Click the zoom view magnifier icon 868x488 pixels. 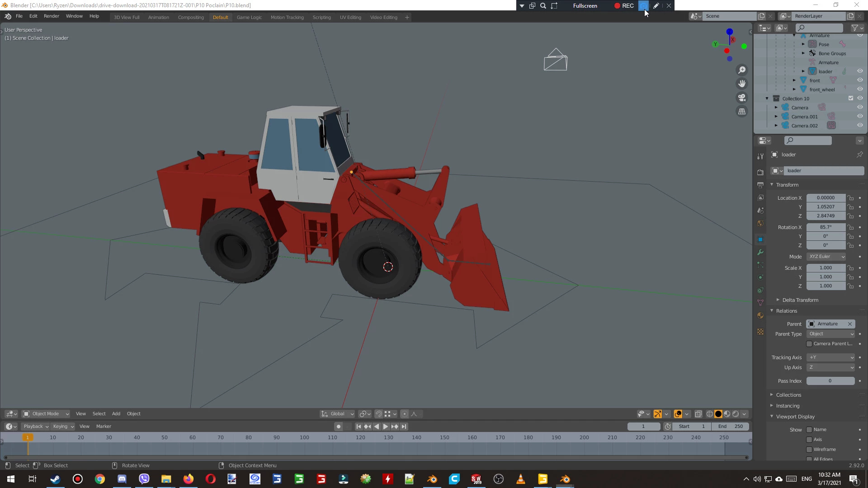742,70
